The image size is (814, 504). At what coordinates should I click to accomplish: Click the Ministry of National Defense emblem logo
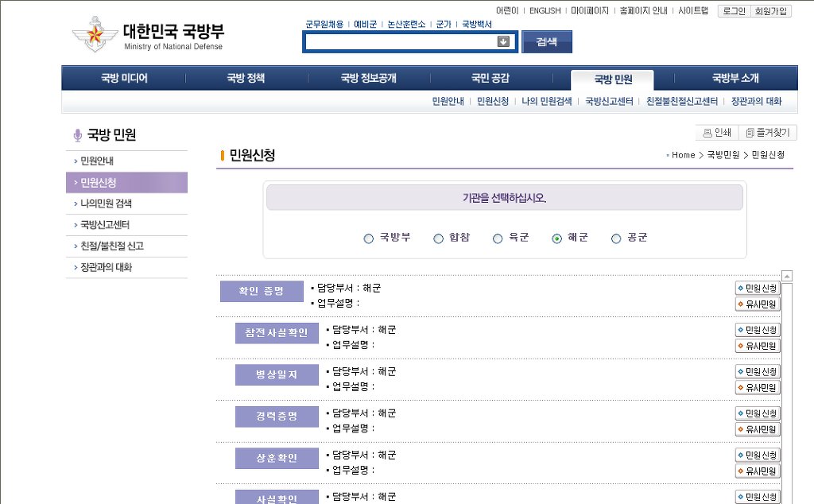tap(95, 34)
